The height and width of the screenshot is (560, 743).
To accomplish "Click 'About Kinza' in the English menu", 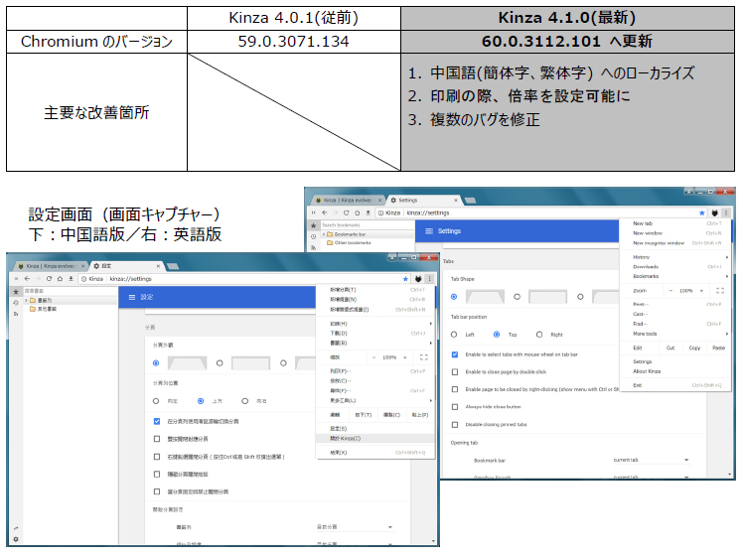I will point(647,371).
